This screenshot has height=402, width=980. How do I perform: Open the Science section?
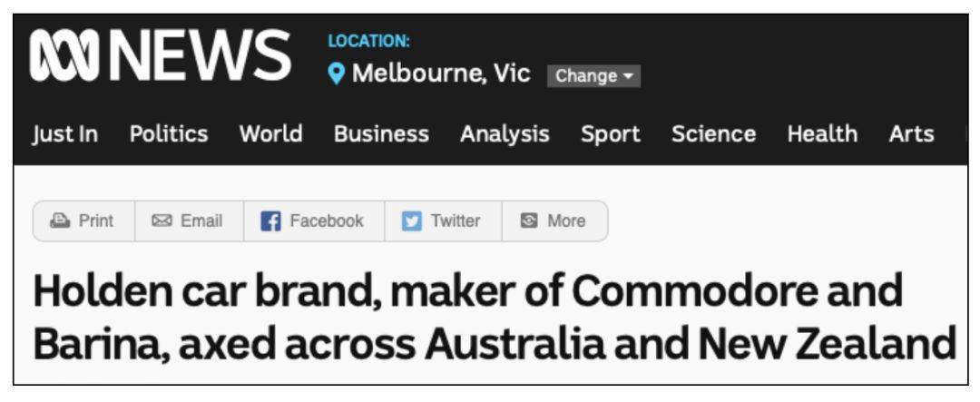(x=714, y=133)
